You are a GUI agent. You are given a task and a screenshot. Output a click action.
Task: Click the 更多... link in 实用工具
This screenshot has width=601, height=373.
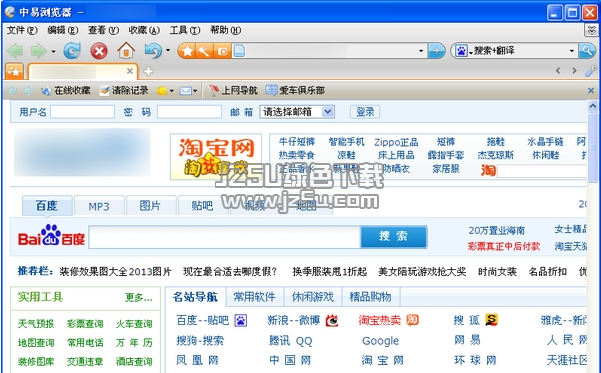click(139, 297)
